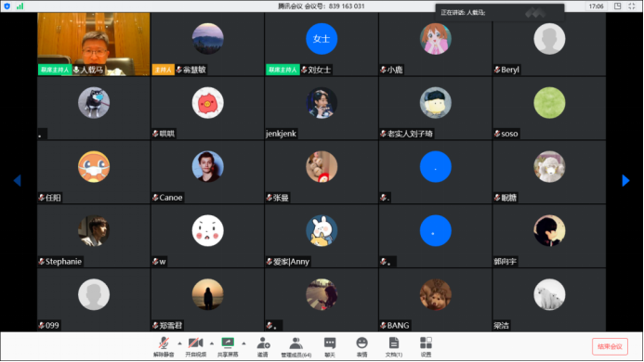The height and width of the screenshot is (362, 644).
Task: Click the blue security shield icon
Action: pos(7,6)
